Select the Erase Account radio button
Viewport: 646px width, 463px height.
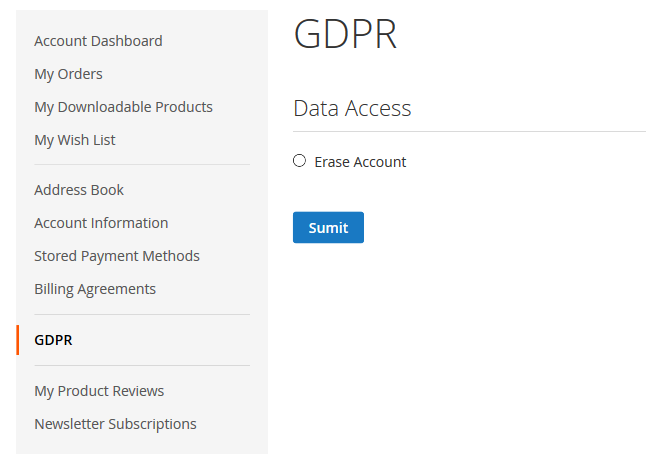pos(300,161)
